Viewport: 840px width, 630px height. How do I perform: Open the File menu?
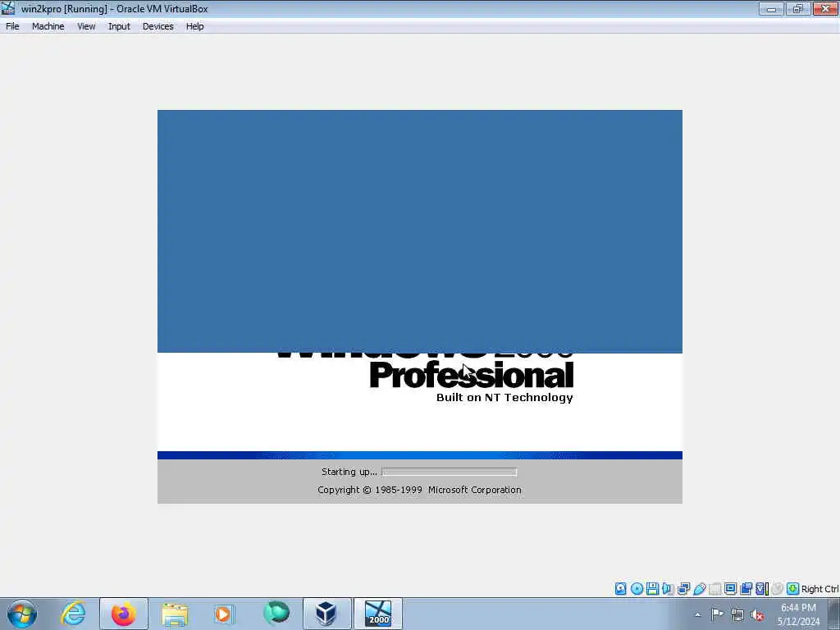12,26
